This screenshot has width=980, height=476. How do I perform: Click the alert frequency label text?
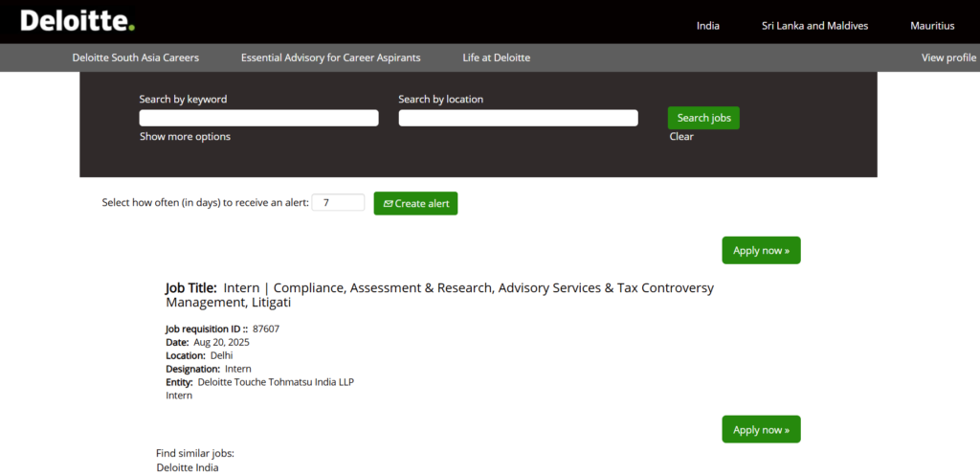point(205,203)
